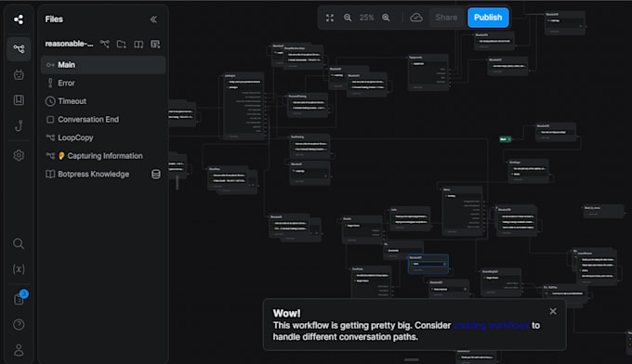The image size is (632, 364).
Task: Open the search magnifier in sidebar
Action: coord(19,243)
